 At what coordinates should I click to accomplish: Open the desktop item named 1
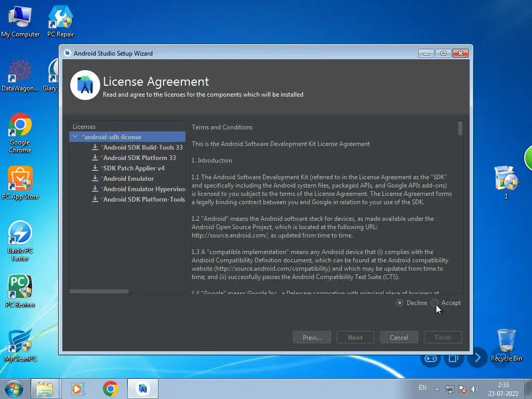(506, 182)
